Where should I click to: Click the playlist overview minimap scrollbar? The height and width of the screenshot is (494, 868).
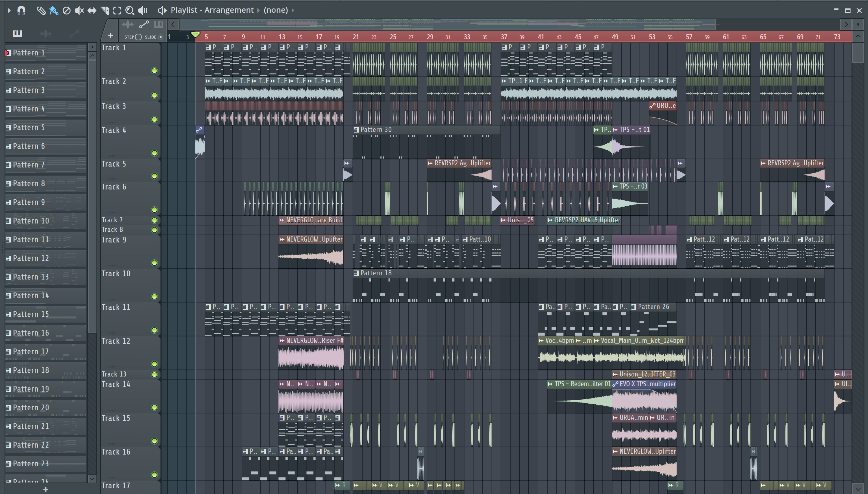coord(447,24)
